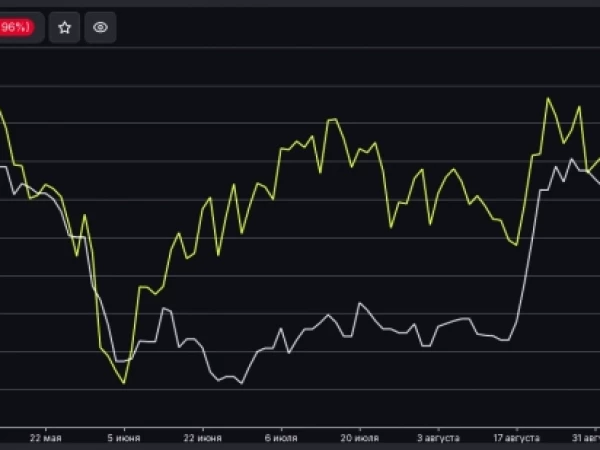Toggle visibility with the eye icon
Viewport: 600px width, 450px height.
click(100, 27)
